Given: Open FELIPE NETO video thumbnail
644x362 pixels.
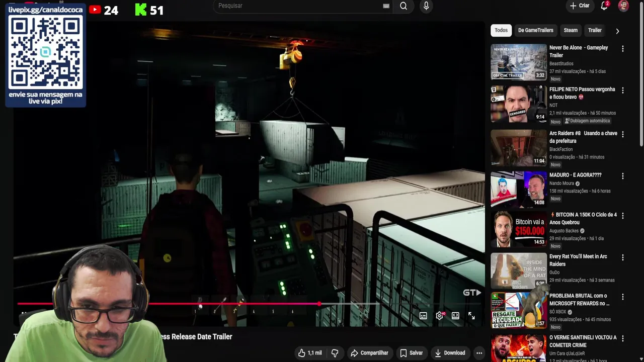Looking at the screenshot, I should coord(519,104).
